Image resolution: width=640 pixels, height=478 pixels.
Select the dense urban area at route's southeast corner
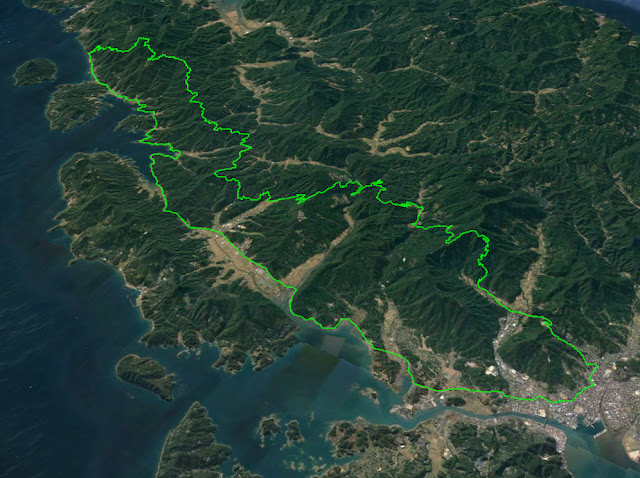coord(612,392)
